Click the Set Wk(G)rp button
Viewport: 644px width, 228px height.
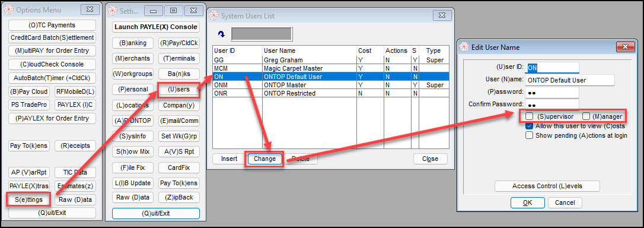[179, 136]
